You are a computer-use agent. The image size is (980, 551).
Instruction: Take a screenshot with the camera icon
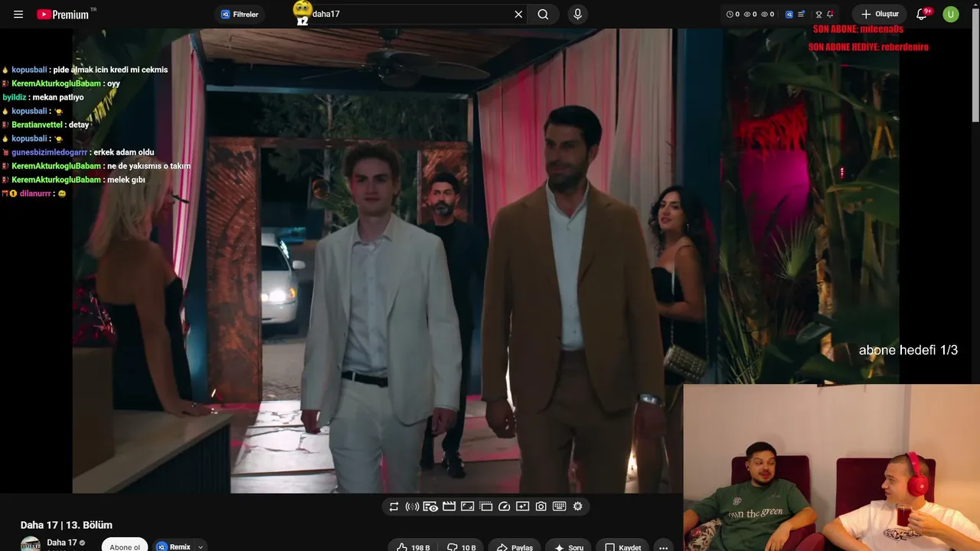coord(541,507)
